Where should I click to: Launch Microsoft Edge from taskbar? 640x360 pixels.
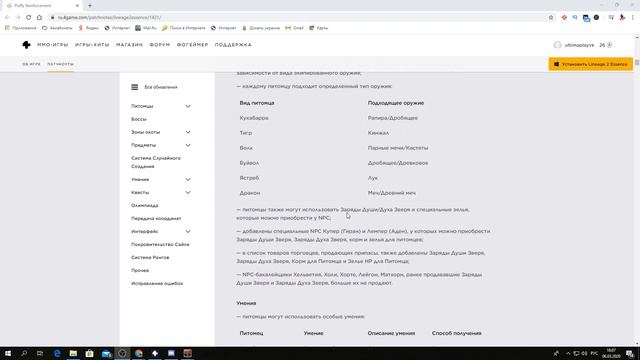[57, 353]
